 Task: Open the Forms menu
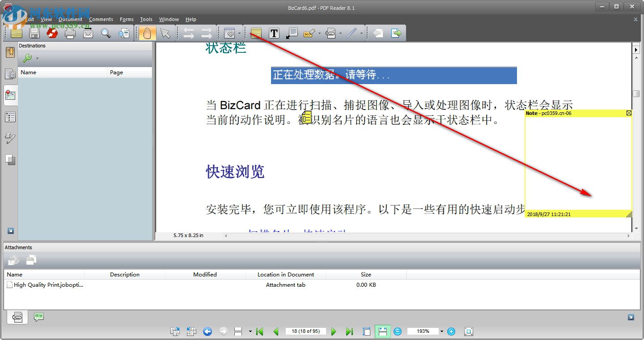pos(127,19)
